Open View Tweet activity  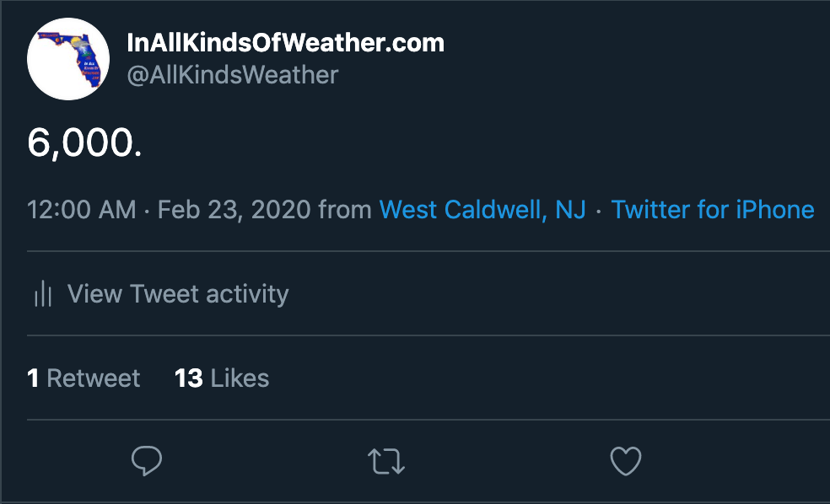(178, 293)
